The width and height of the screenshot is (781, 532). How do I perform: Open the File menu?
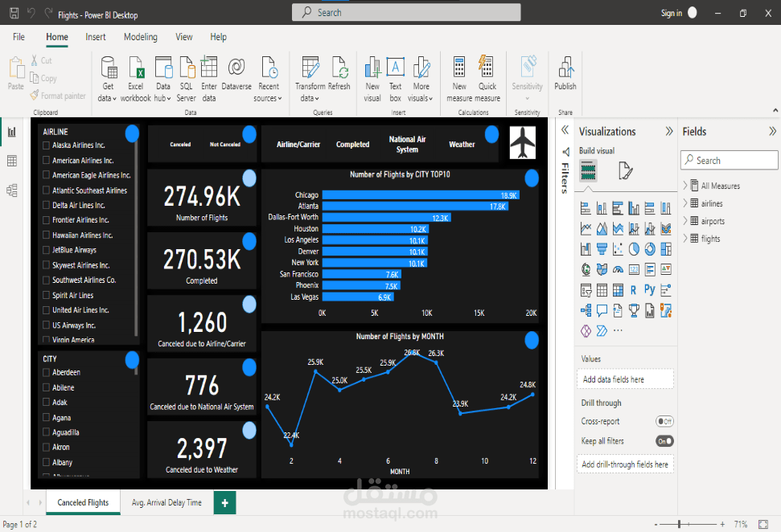pos(19,37)
